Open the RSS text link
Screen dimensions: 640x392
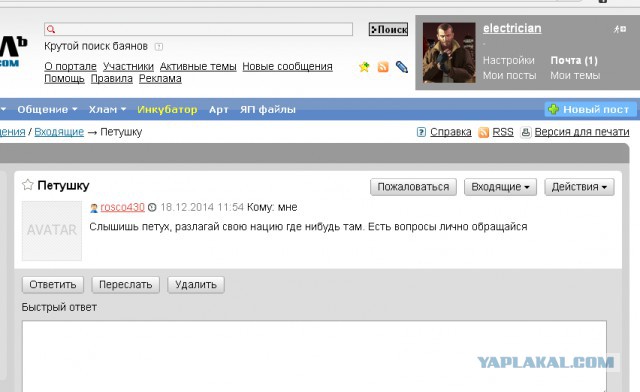503,132
